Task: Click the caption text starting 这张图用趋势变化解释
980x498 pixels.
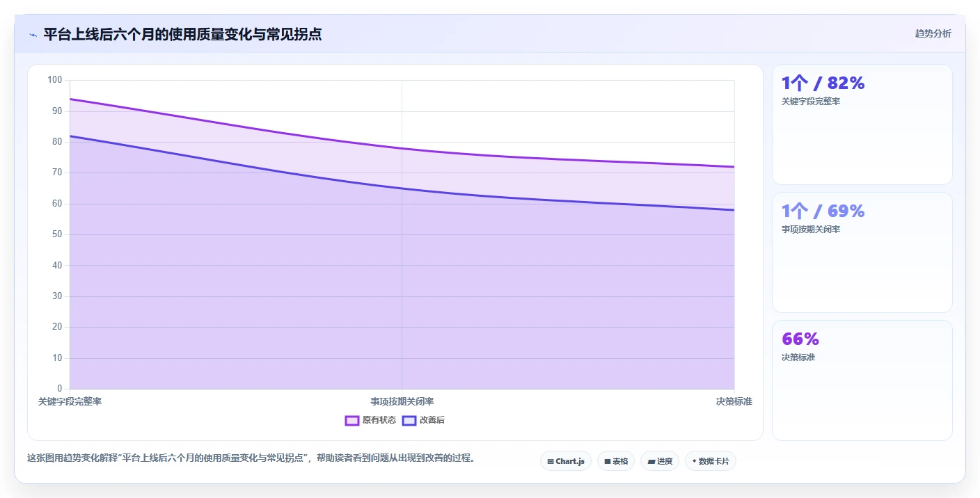Action: click(251, 458)
